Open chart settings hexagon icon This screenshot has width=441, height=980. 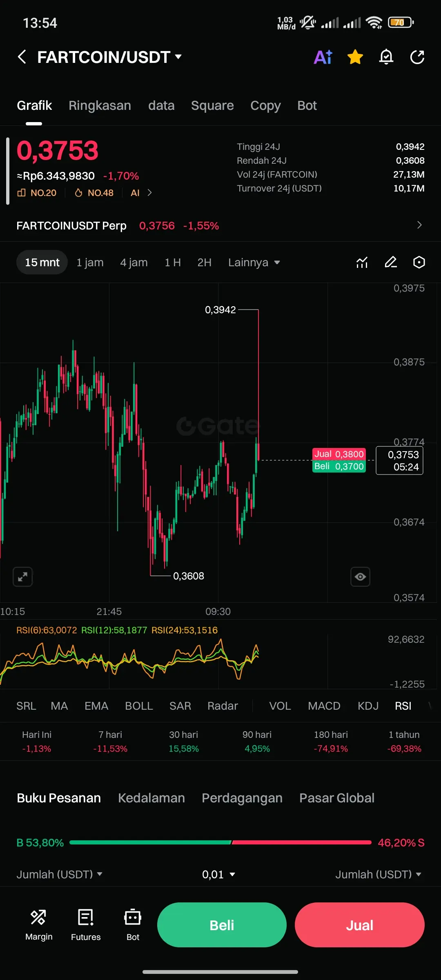click(x=419, y=262)
